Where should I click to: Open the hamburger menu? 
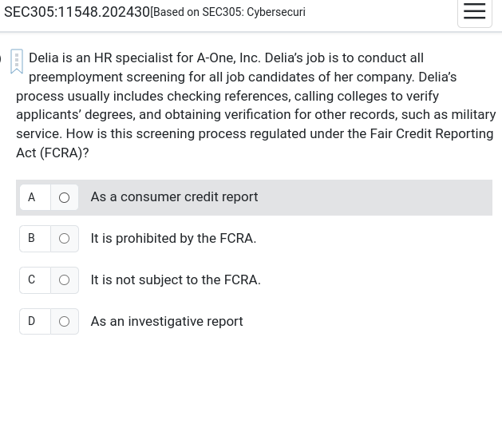point(475,11)
